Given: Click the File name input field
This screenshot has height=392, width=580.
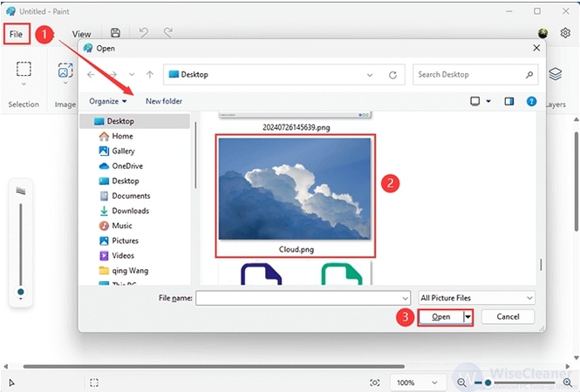Looking at the screenshot, I should tap(298, 298).
